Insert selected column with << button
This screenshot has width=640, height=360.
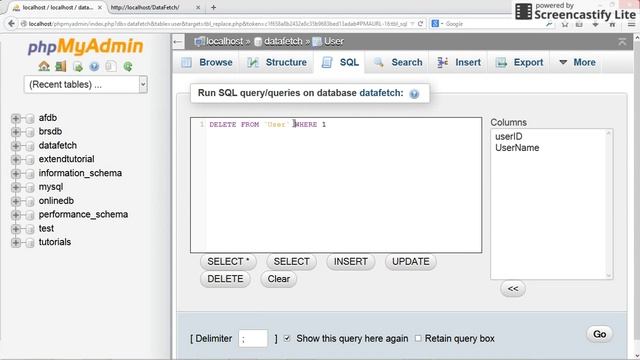[x=513, y=289]
